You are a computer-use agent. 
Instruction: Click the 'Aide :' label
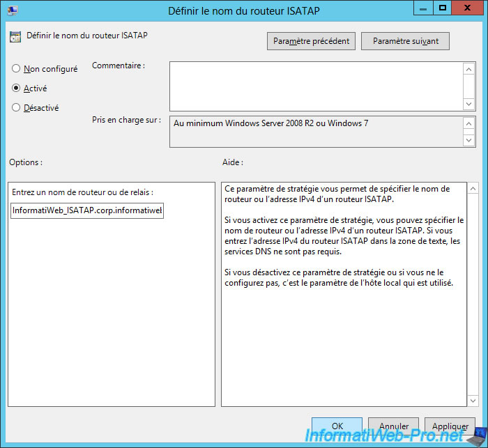click(233, 162)
